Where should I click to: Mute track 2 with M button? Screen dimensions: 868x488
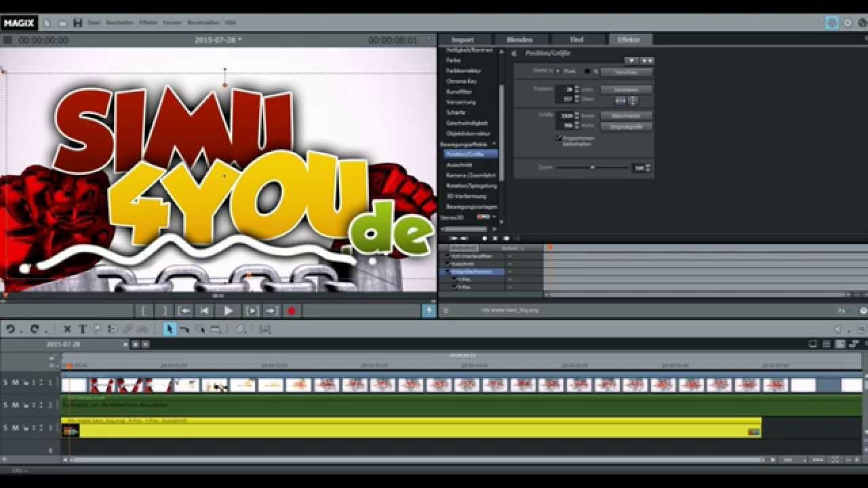[x=15, y=405]
